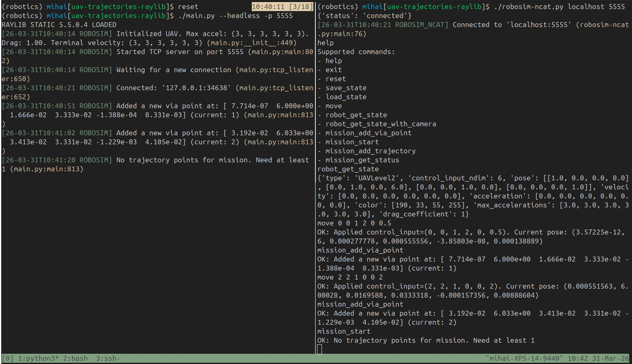Screen dimensions: 632x364
Task: Click the load_state entry in supported commands
Action: (x=346, y=97)
